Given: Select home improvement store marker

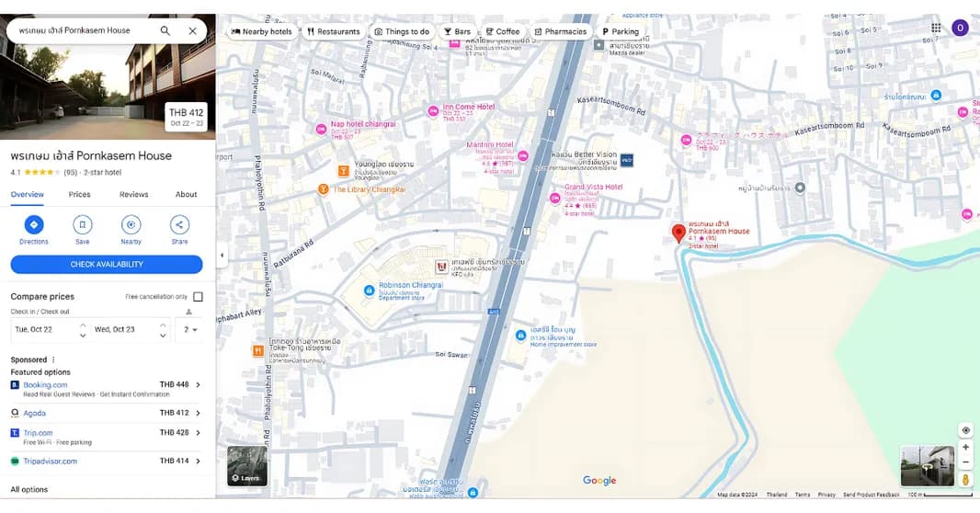Looking at the screenshot, I should point(520,336).
